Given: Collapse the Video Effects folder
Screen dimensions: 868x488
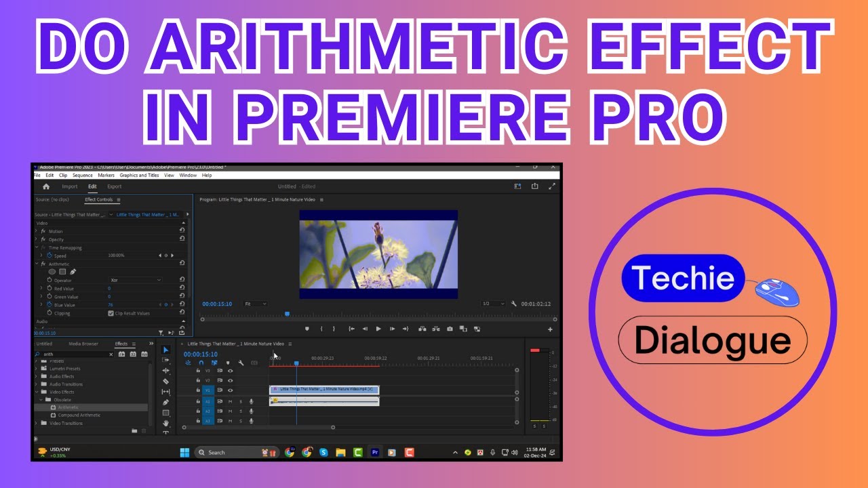Looking at the screenshot, I should [x=37, y=392].
